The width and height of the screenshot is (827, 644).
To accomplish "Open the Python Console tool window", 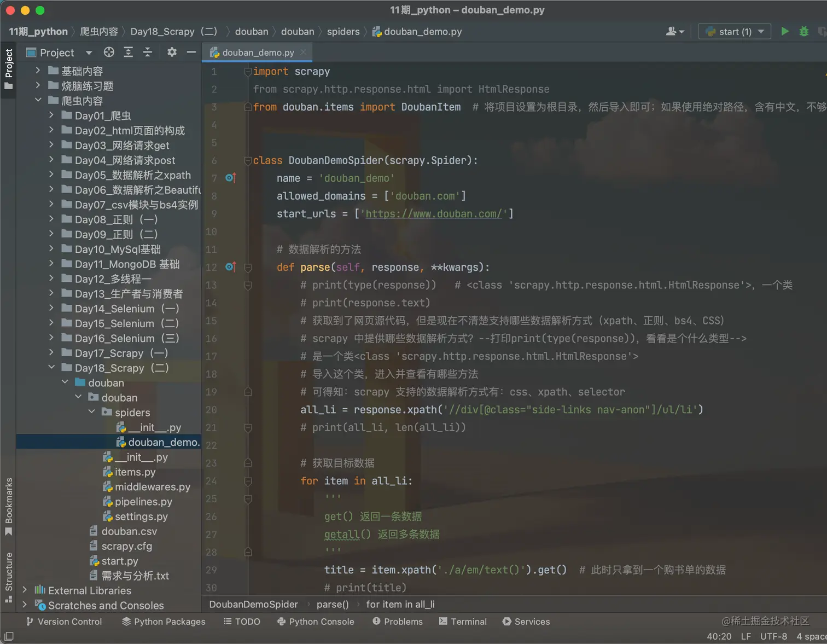I will [x=316, y=622].
